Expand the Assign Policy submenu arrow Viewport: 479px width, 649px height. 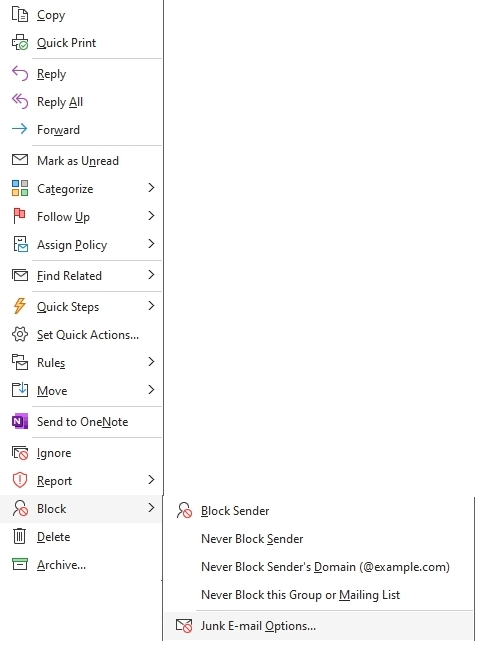pos(151,244)
